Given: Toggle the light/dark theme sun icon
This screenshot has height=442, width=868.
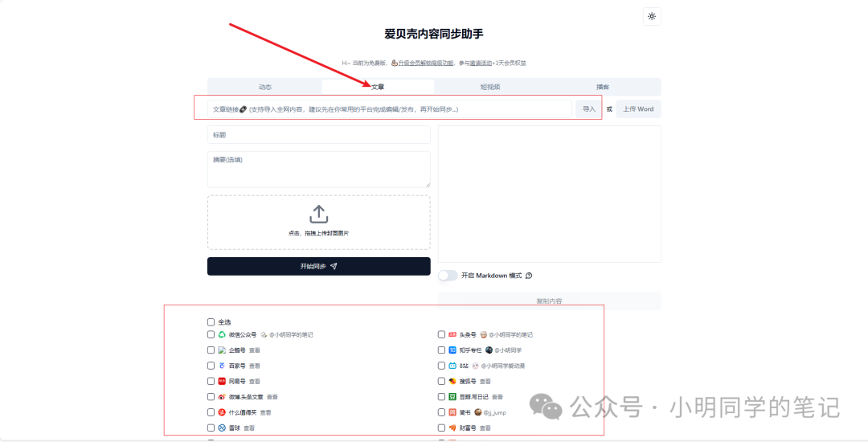Looking at the screenshot, I should tap(652, 17).
